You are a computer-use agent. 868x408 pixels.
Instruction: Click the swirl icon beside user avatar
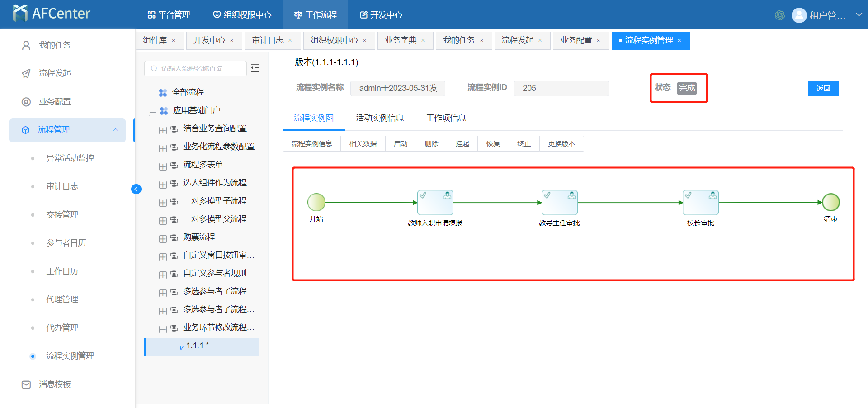(x=779, y=15)
